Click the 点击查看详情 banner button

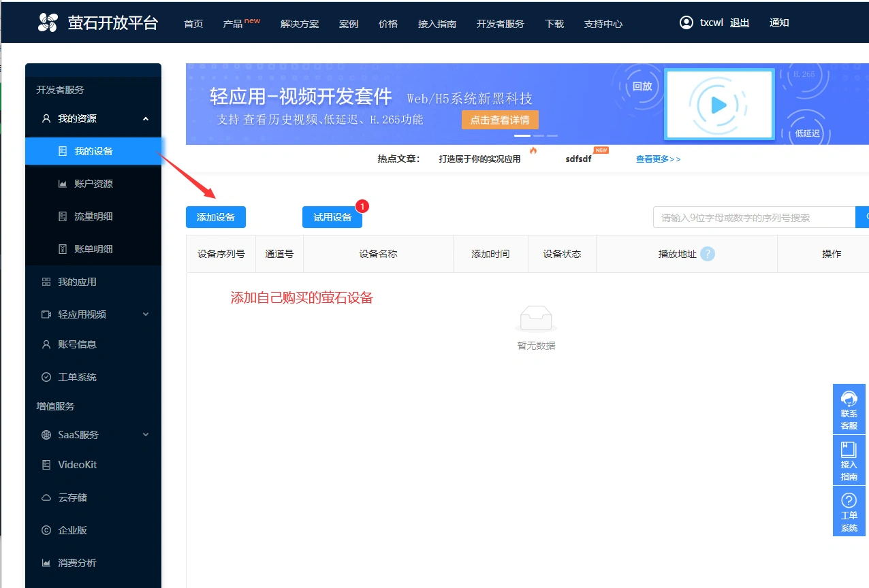[500, 120]
